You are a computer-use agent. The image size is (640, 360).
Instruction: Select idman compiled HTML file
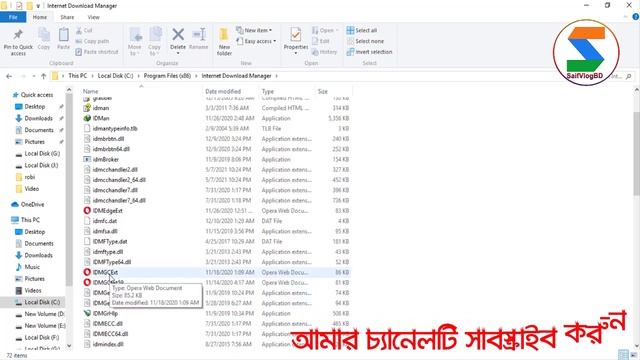point(100,108)
